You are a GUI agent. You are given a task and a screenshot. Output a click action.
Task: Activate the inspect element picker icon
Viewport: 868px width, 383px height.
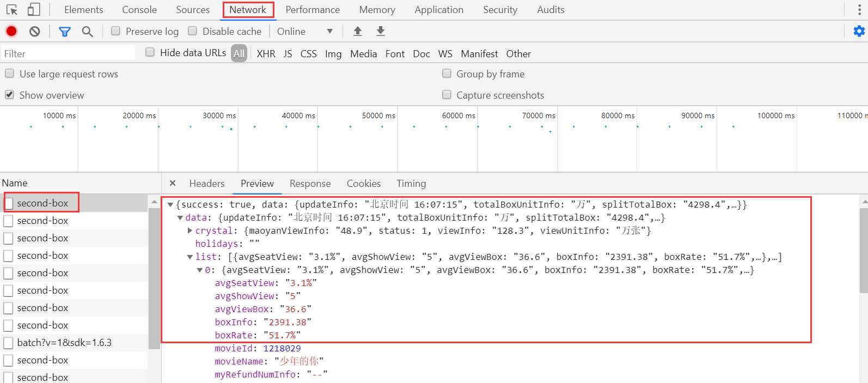(x=12, y=10)
